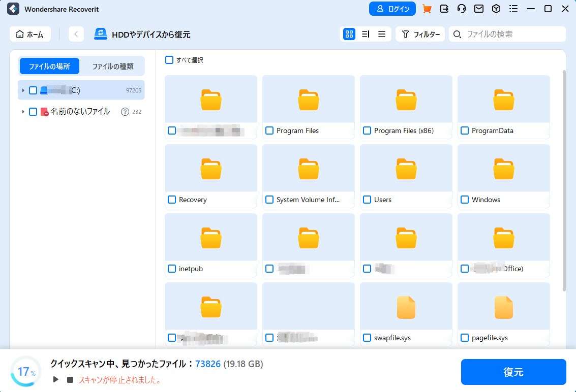Check the Recovery checkbox
Viewport: 576px width, 392px height.
pos(171,200)
